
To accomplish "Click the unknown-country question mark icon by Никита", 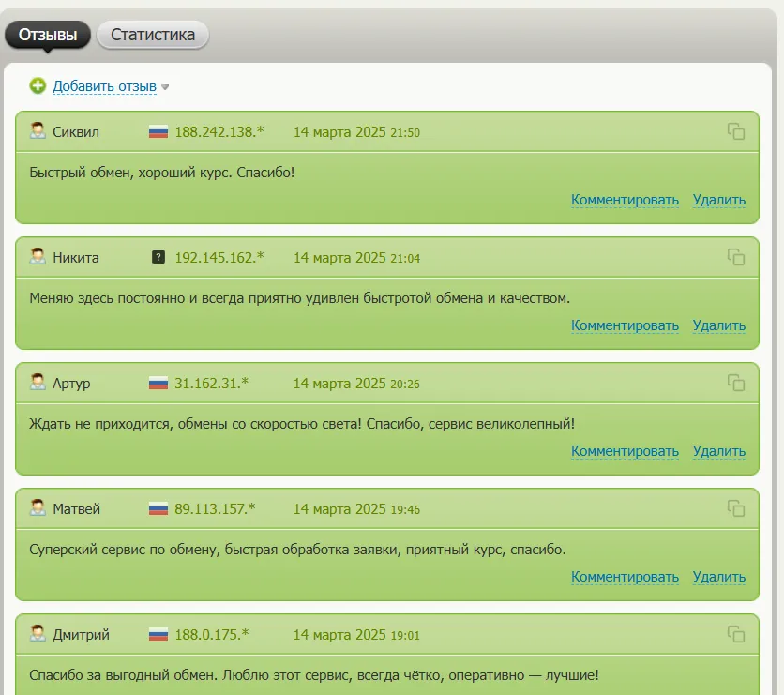I will click(x=158, y=258).
